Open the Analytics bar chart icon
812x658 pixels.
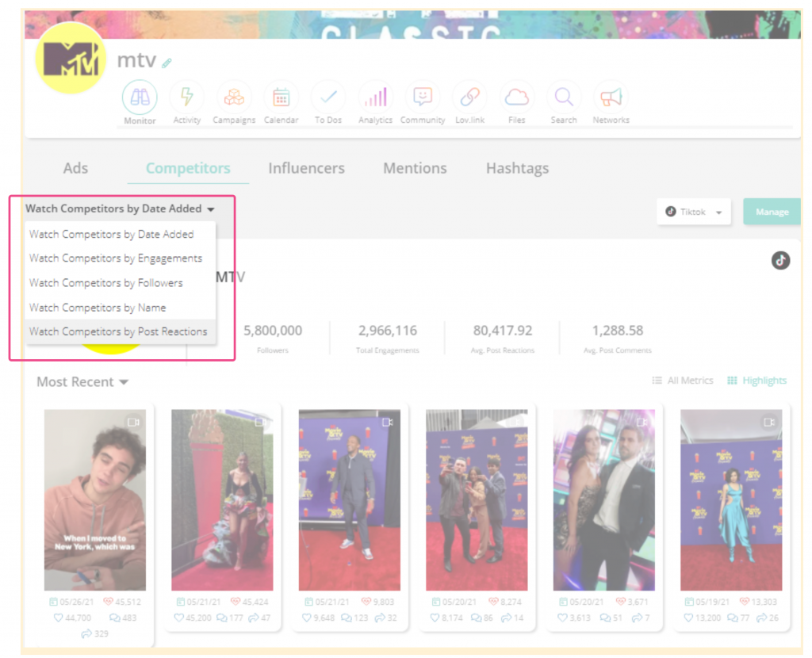point(375,98)
